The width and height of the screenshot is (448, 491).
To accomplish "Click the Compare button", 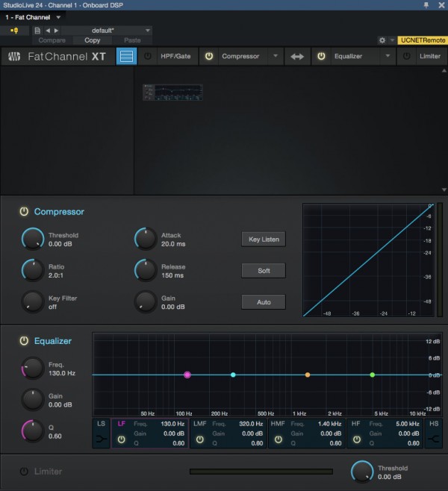I will [52, 40].
